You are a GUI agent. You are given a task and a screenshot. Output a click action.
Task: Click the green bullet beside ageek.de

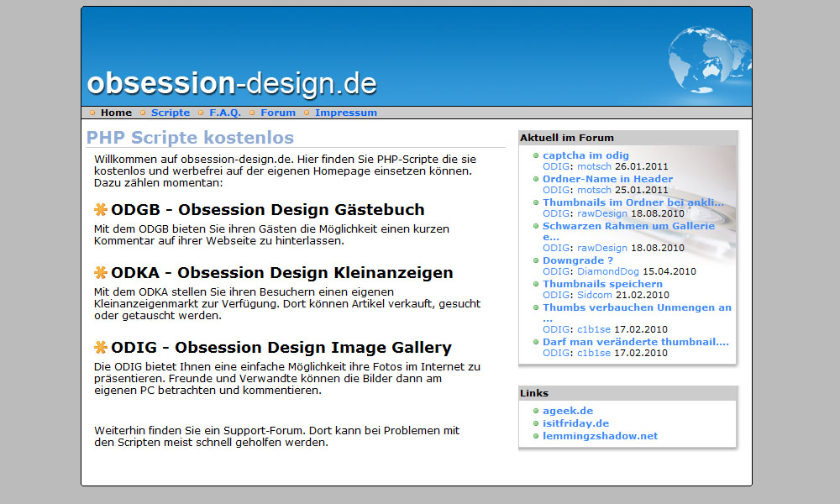536,411
